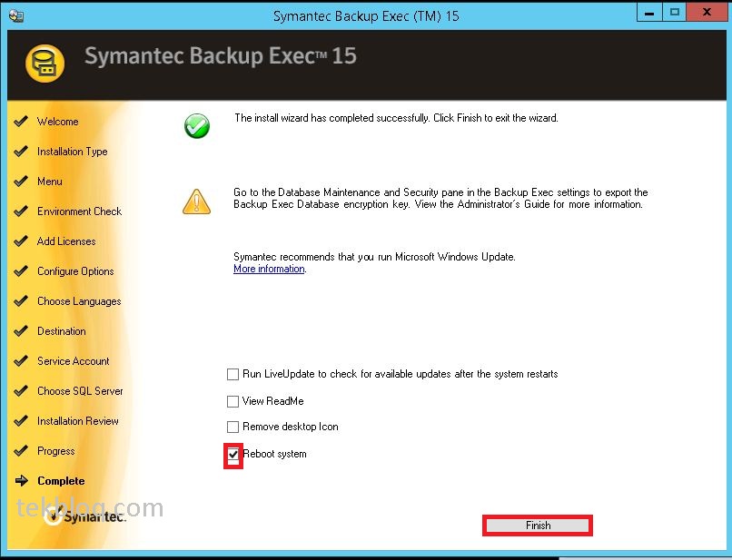
Task: Click the yellow warning triangle icon
Action: (x=196, y=201)
